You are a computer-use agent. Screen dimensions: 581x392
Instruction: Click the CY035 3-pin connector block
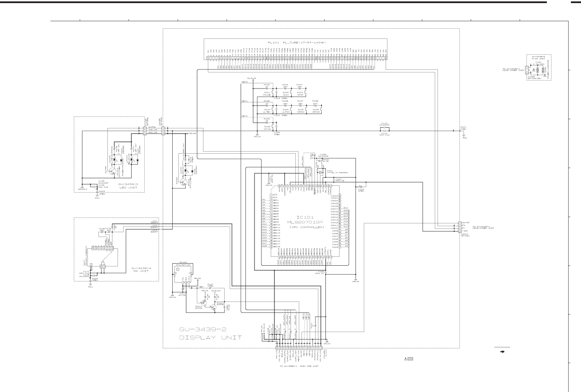(x=145, y=131)
